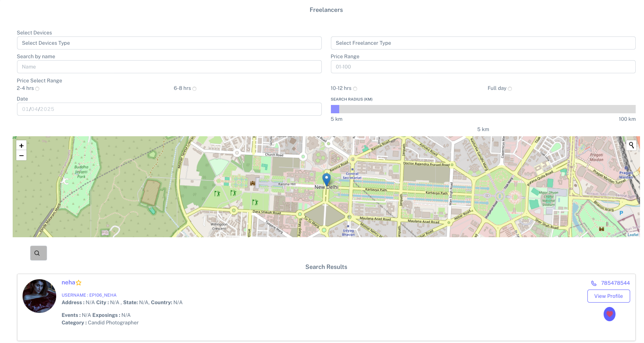Open the map search magnifier icon

[631, 145]
